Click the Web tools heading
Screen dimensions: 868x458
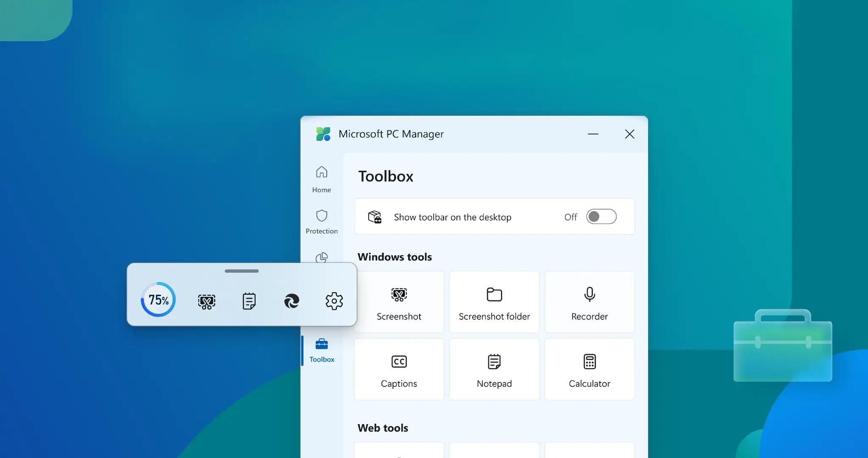point(383,428)
